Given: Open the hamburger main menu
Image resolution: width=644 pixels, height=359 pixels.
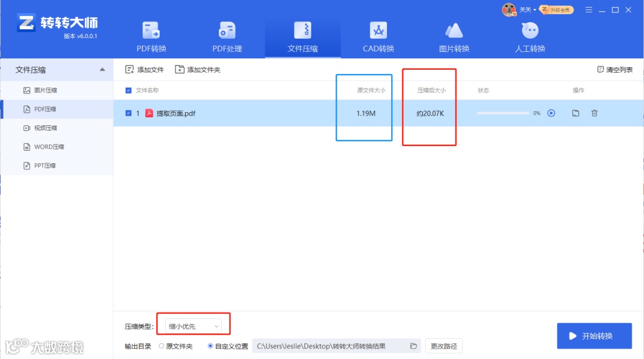Looking at the screenshot, I should pyautogui.click(x=589, y=10).
